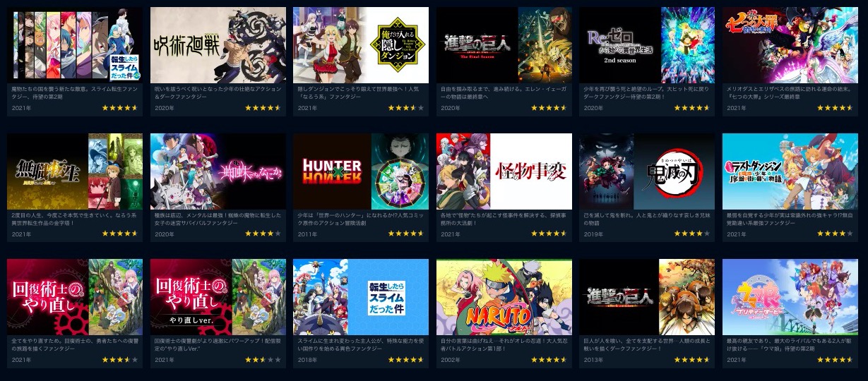Open the 回復術士のやり直し やり直しver. thumbnail
This screenshot has width=868, height=381.
218,297
